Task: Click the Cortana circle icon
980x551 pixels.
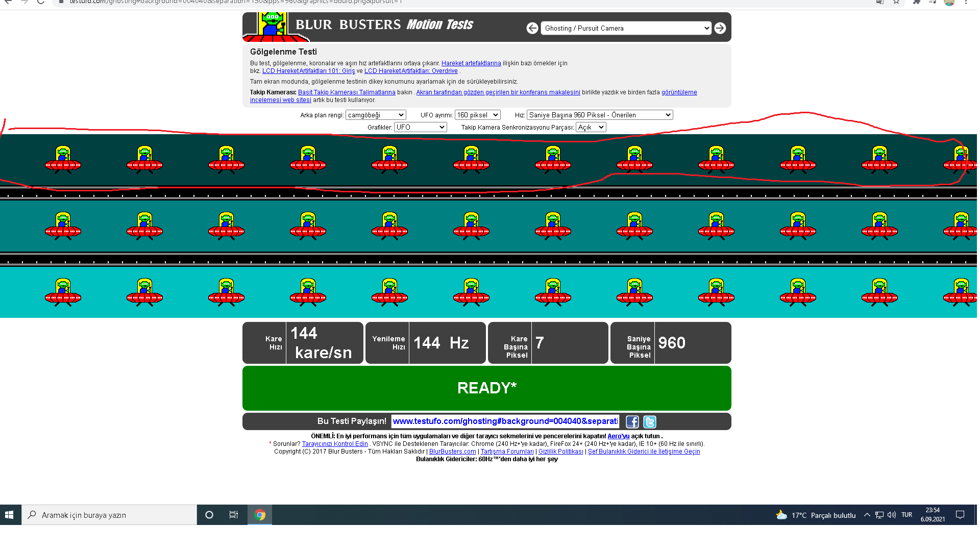Action: click(x=209, y=515)
